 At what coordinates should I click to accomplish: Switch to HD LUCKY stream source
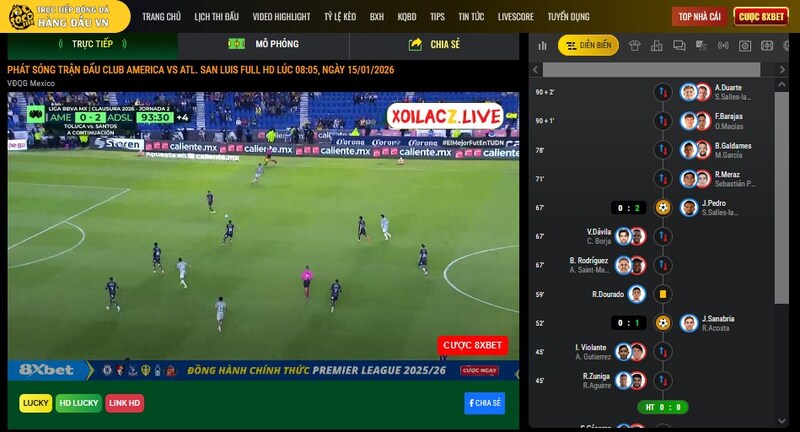(78, 403)
